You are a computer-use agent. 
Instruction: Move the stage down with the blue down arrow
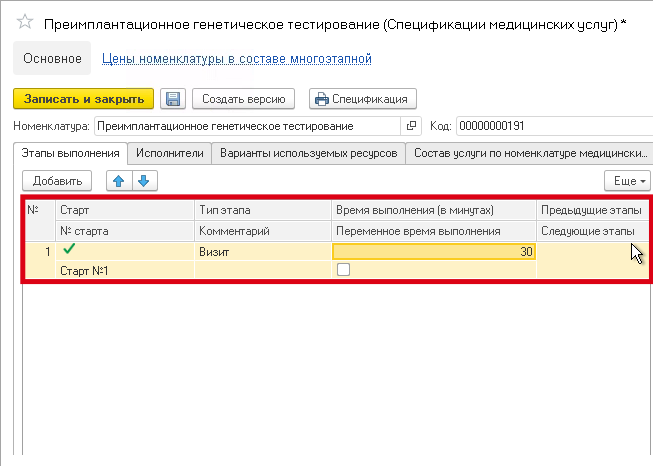[x=143, y=181]
